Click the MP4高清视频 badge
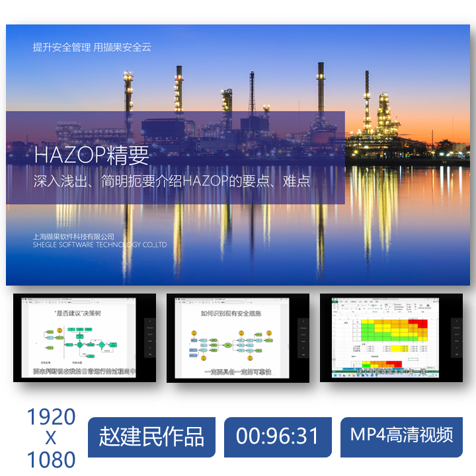 tap(401, 437)
